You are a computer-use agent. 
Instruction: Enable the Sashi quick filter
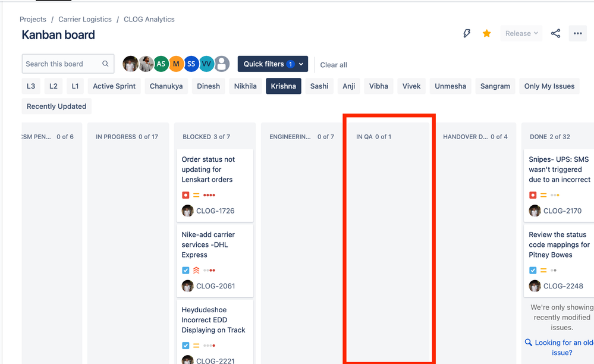(x=319, y=86)
